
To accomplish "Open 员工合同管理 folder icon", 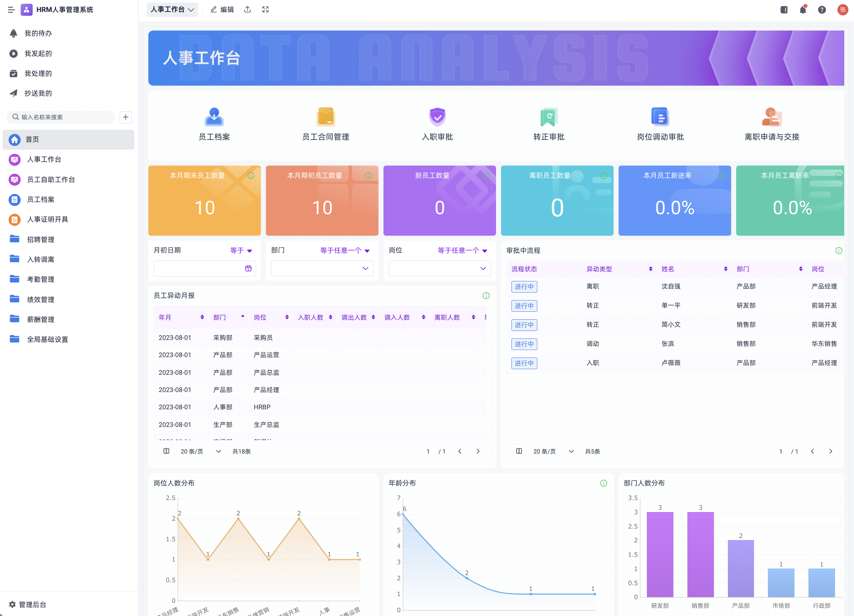I will pos(325,117).
